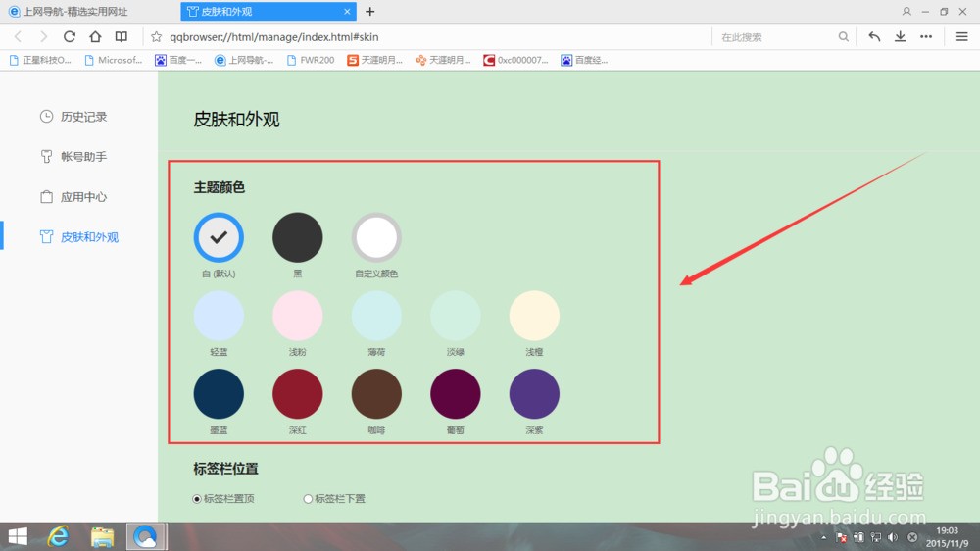The height and width of the screenshot is (551, 980).
Task: Open the user account icon
Action: coord(906,11)
